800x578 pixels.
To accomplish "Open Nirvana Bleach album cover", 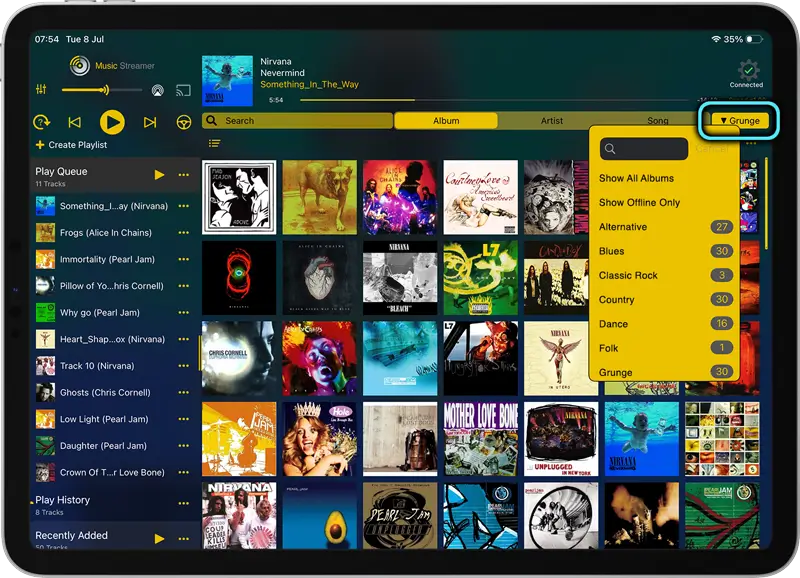I will (x=400, y=278).
